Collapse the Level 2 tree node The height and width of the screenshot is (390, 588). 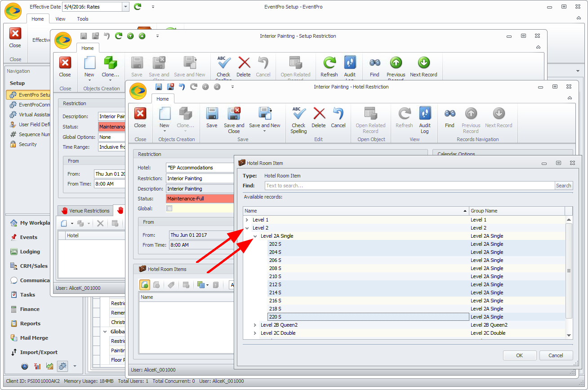(247, 228)
